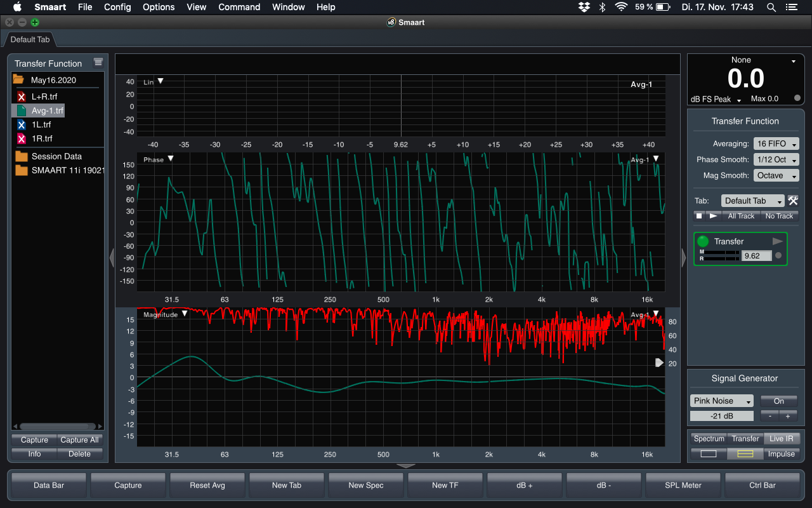Screen dimensions: 812x508
Task: Open the dB FS Peak meter type dropdown
Action: (716, 99)
